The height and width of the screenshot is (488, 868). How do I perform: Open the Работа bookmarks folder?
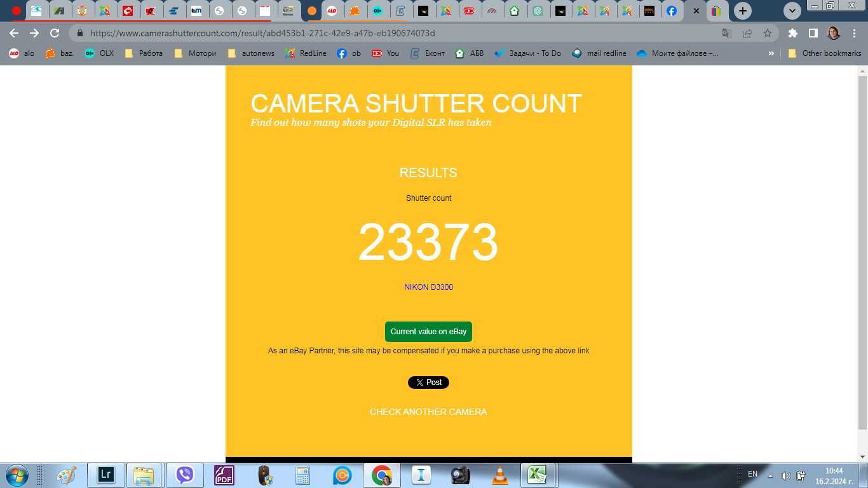click(x=144, y=53)
